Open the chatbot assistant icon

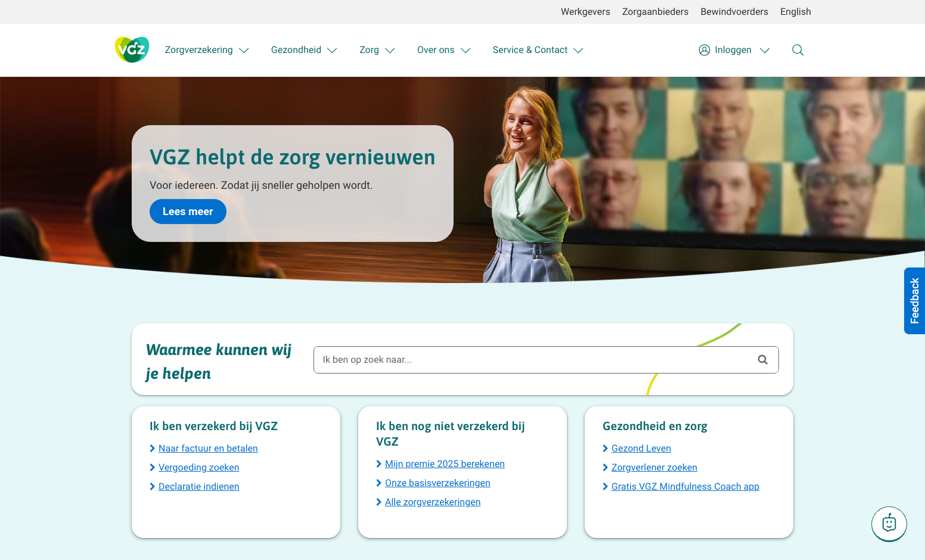point(889,524)
